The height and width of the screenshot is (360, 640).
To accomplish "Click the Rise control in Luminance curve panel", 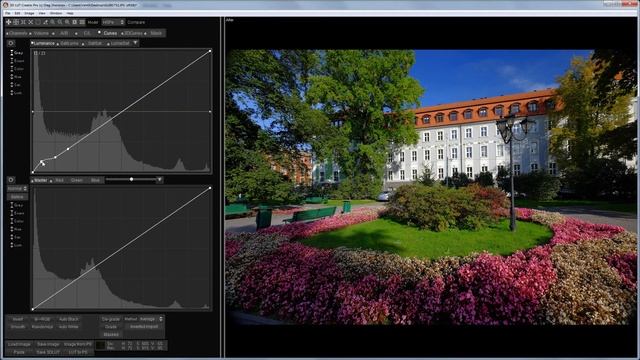I will [x=16, y=77].
